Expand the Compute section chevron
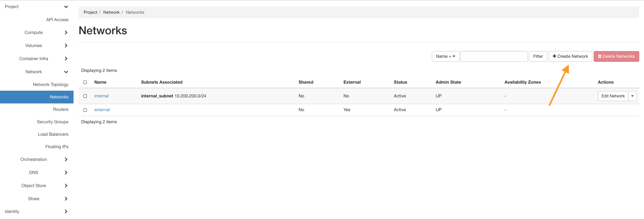Viewport: 644px width, 219px height. [x=66, y=33]
